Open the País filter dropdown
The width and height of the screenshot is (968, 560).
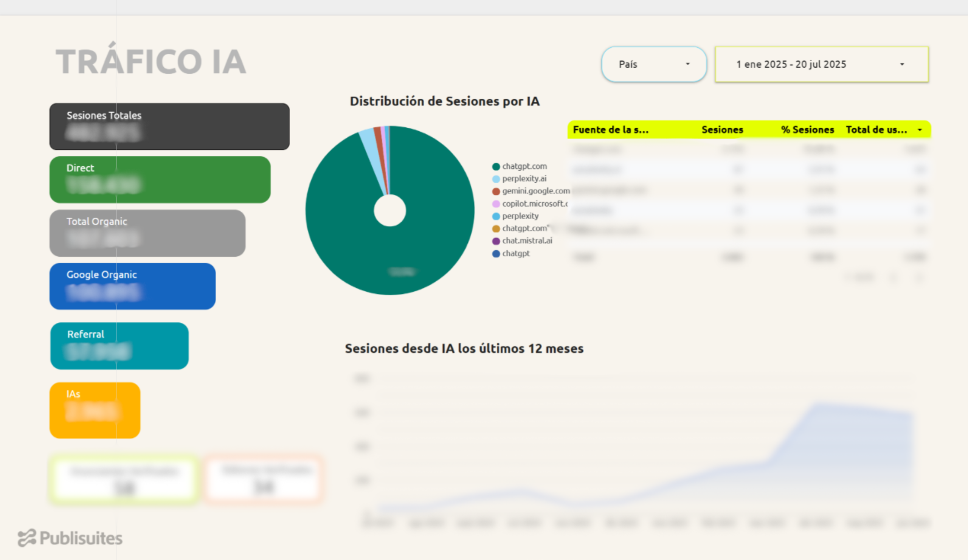click(653, 64)
